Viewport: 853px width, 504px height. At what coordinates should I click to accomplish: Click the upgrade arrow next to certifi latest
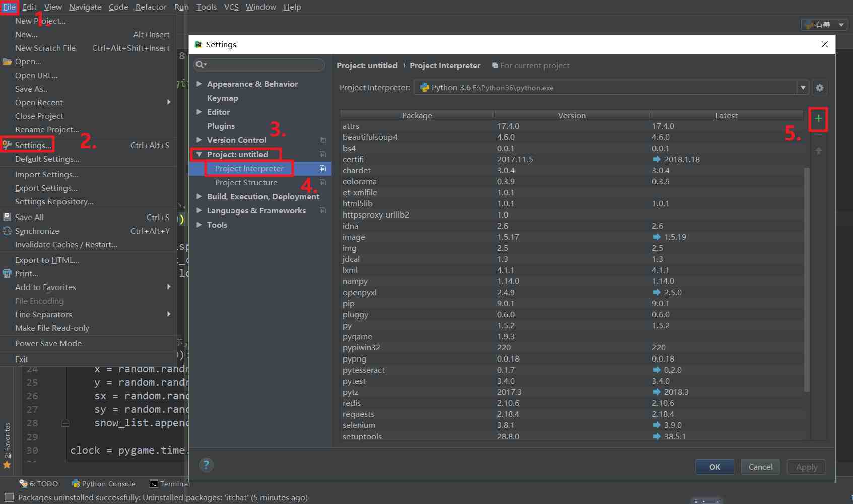657,159
